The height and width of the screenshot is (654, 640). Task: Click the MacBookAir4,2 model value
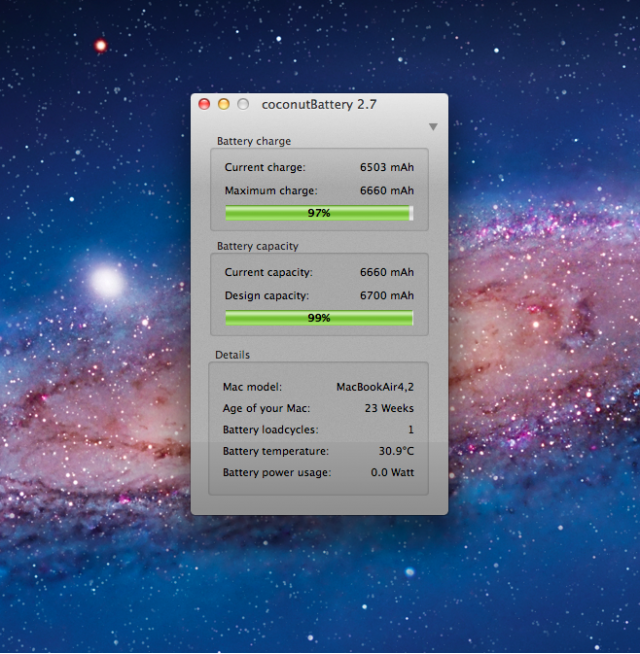[375, 387]
